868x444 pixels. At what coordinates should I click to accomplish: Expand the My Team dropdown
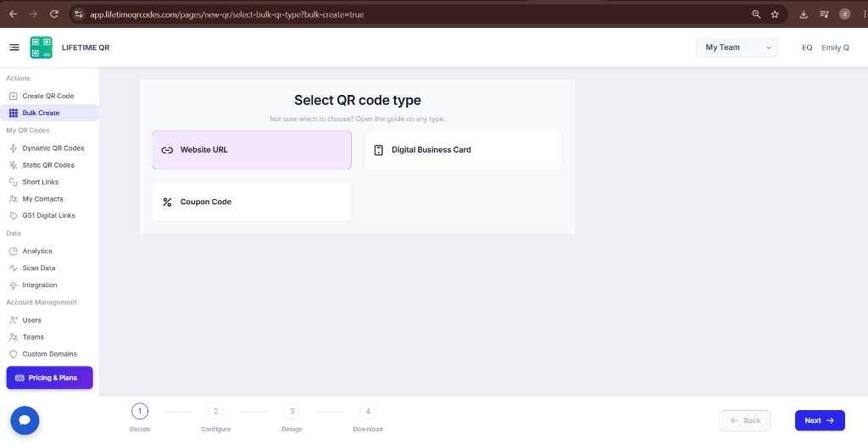click(737, 47)
